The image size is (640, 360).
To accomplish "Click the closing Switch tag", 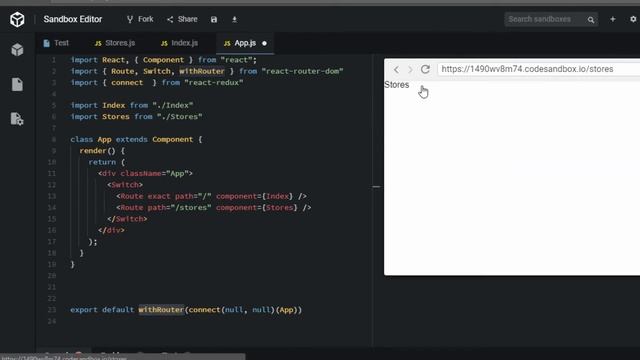I will (x=127, y=219).
